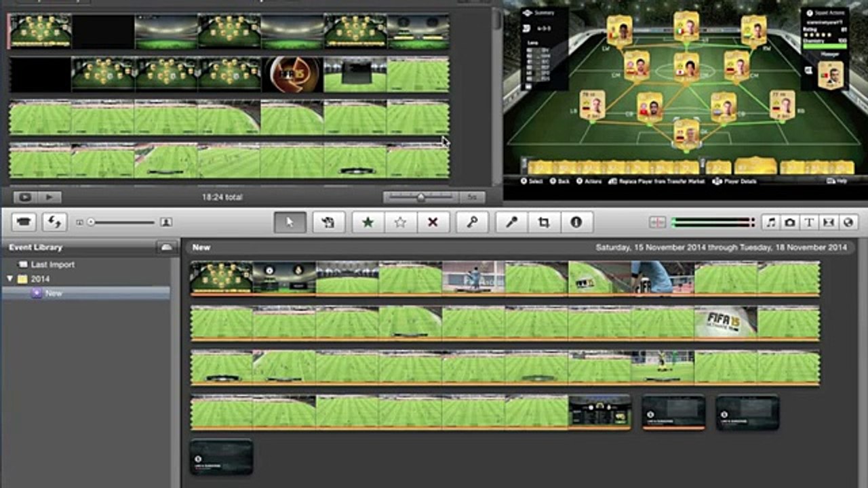
Task: Open the camera import window
Action: click(x=25, y=222)
